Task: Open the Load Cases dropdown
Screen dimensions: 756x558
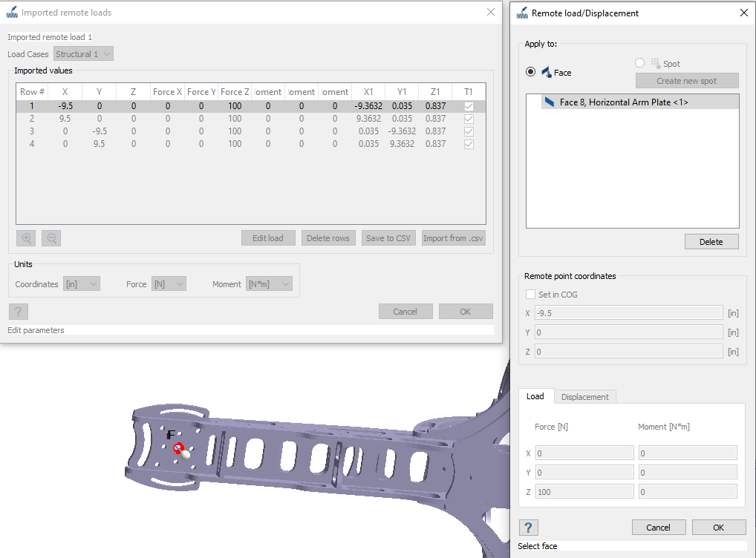Action: click(x=84, y=54)
